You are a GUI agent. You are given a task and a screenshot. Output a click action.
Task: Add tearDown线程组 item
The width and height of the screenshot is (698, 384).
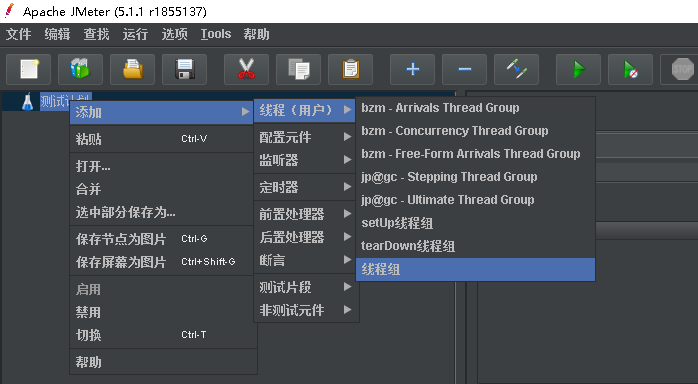tap(475, 247)
